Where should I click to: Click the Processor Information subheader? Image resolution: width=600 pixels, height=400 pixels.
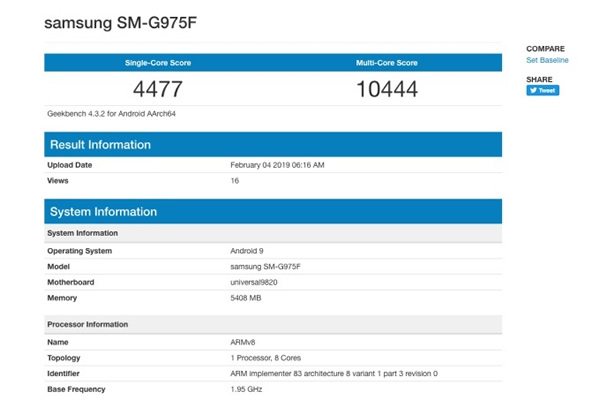[88, 324]
